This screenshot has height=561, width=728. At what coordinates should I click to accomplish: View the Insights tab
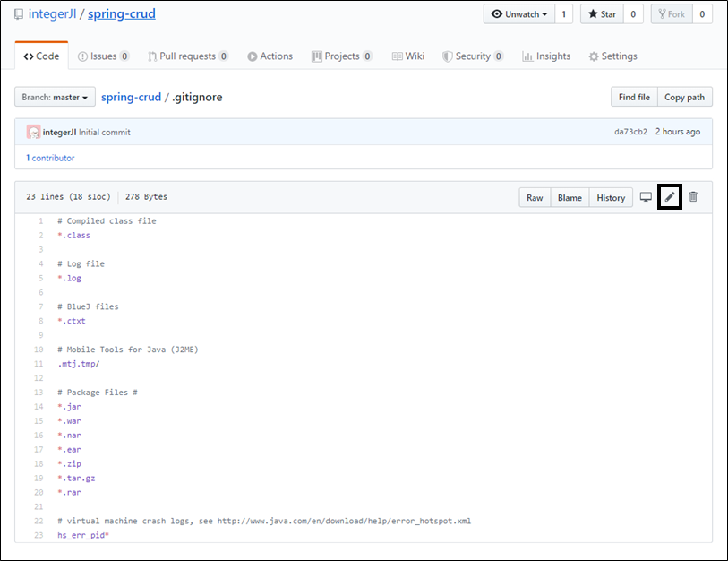pyautogui.click(x=546, y=56)
